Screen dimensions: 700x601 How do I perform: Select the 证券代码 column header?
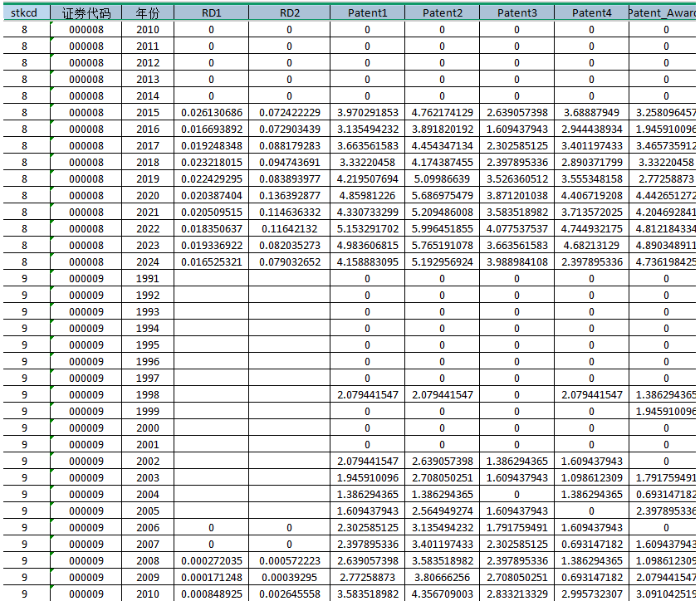86,12
